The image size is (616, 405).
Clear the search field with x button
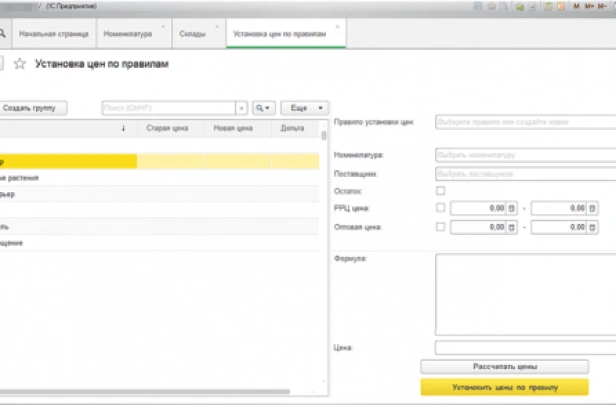coord(241,107)
